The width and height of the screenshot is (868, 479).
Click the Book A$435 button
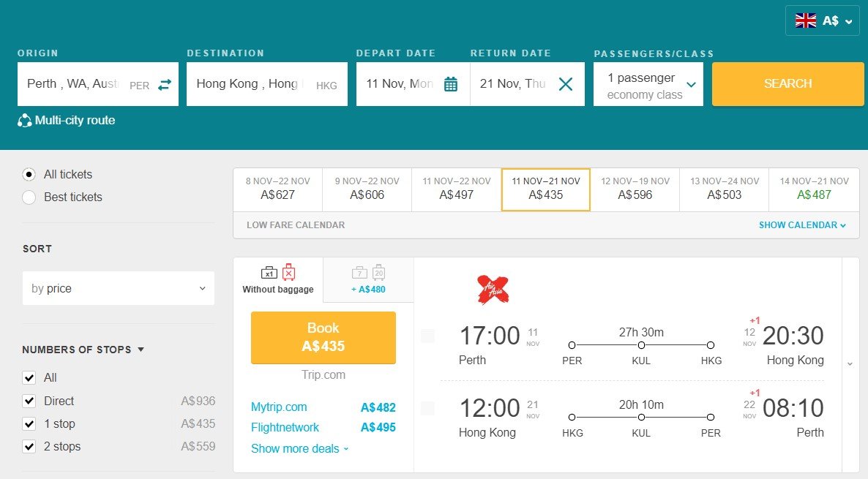click(323, 337)
